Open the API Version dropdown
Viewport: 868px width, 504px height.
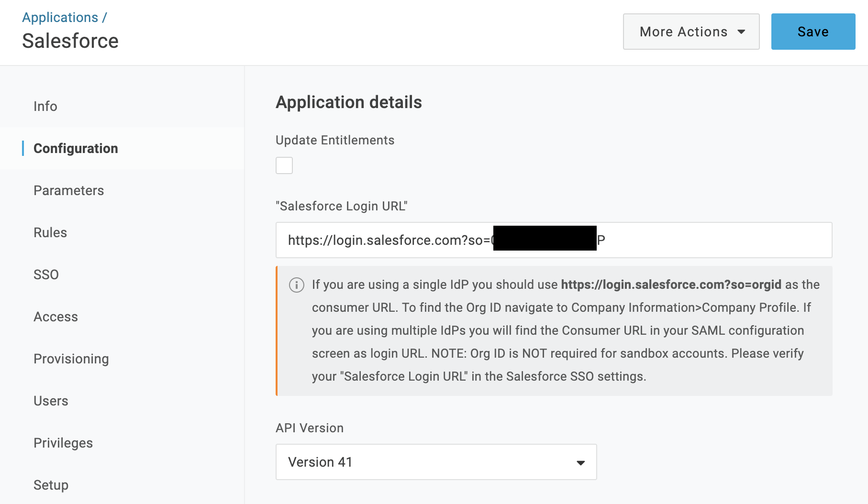[436, 462]
